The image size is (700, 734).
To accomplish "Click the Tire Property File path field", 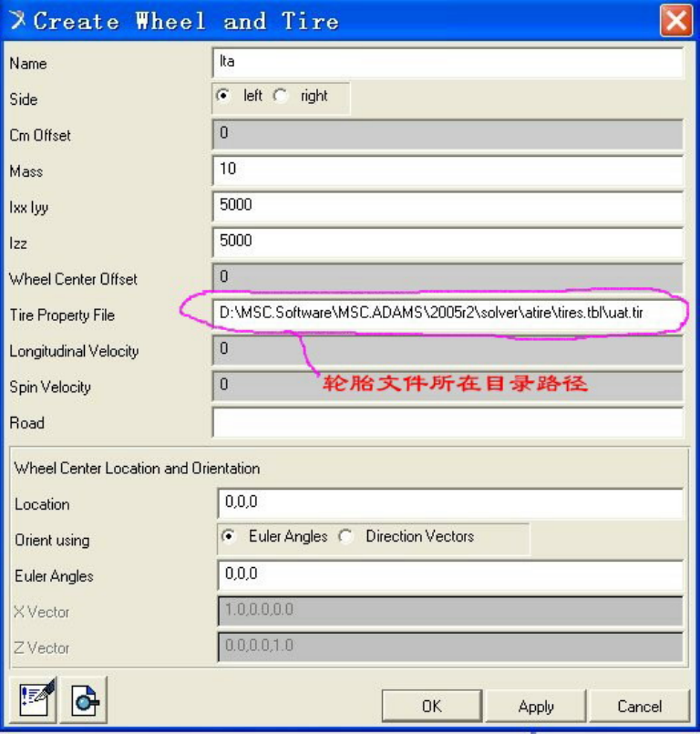I will click(x=448, y=313).
